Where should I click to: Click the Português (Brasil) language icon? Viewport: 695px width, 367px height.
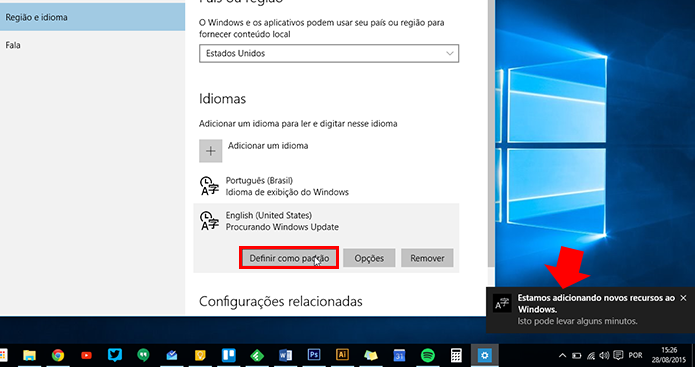coord(209,186)
